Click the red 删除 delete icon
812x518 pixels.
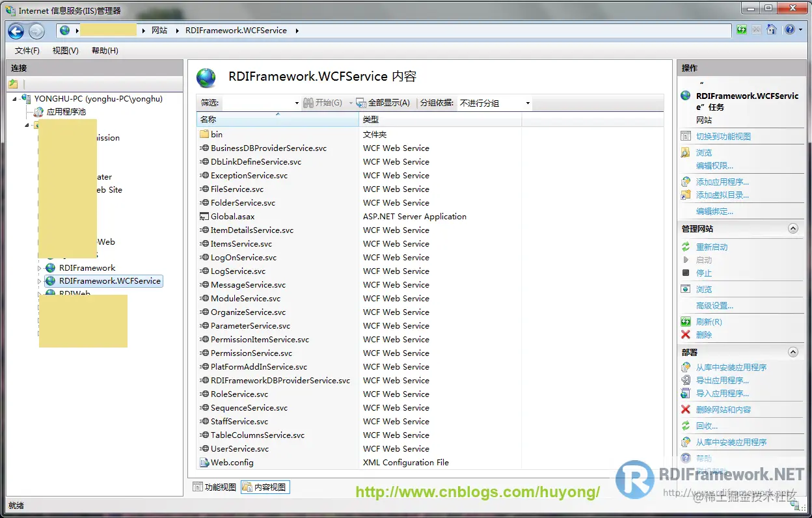685,335
